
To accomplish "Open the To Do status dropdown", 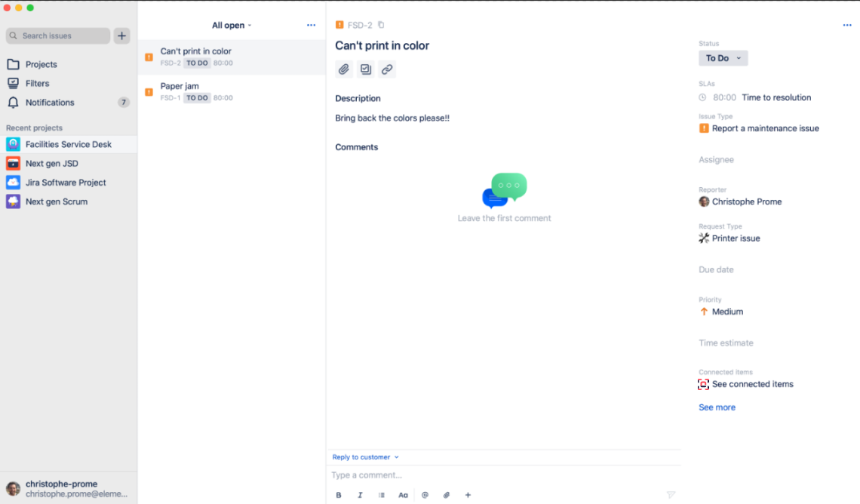I will click(723, 58).
